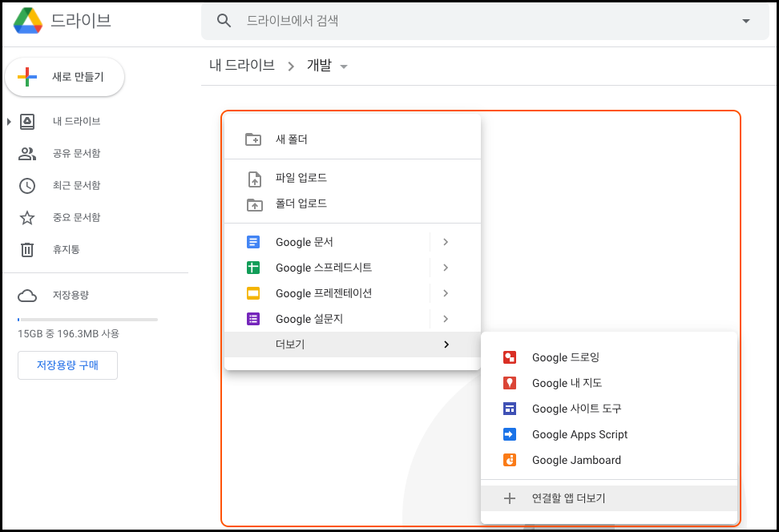Click the new folder icon beside 새 폴더
779x532 pixels.
(x=253, y=139)
